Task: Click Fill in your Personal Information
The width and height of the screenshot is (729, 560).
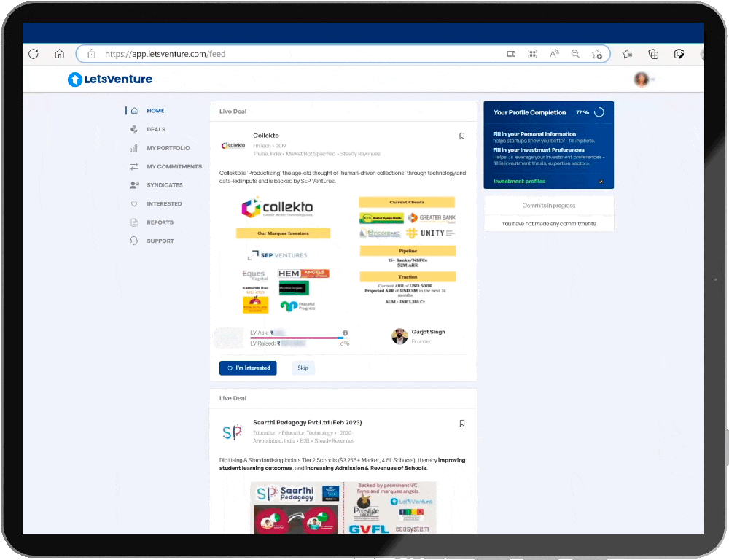Action: pyautogui.click(x=534, y=134)
